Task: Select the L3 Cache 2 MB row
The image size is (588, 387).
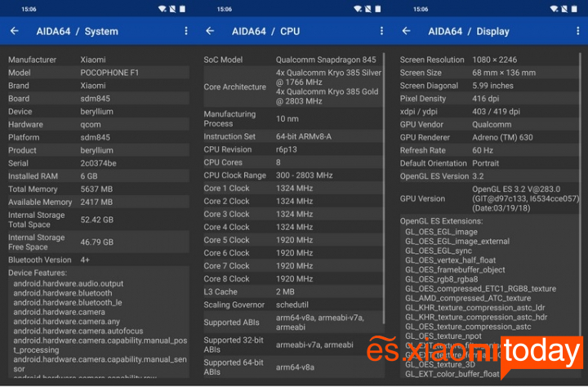Action: coord(293,291)
